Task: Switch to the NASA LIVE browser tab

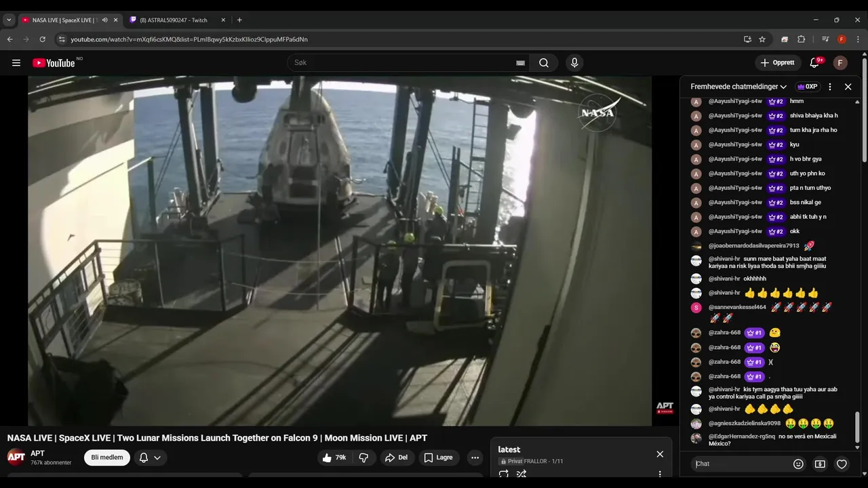Action: (x=64, y=20)
